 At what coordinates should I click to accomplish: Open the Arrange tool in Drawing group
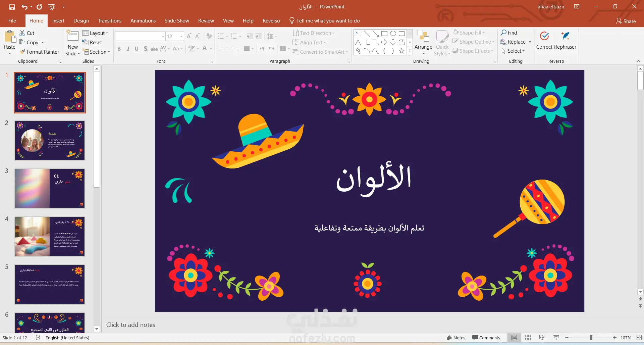click(x=423, y=42)
